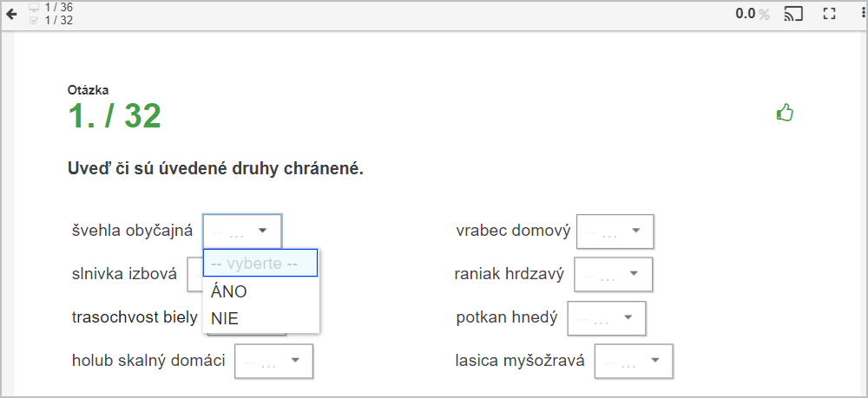Click the 1. / 32 question number heading

[115, 116]
